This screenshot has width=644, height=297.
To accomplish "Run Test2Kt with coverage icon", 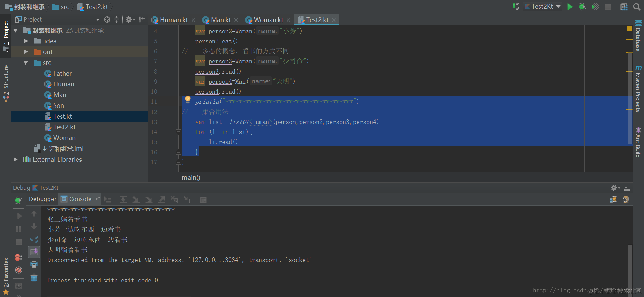I will click(595, 7).
